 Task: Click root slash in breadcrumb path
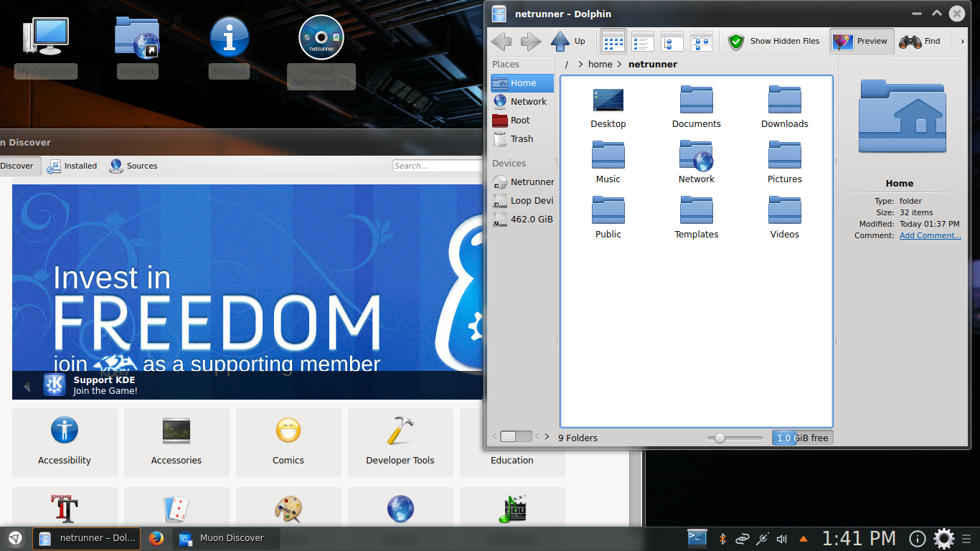pyautogui.click(x=567, y=65)
